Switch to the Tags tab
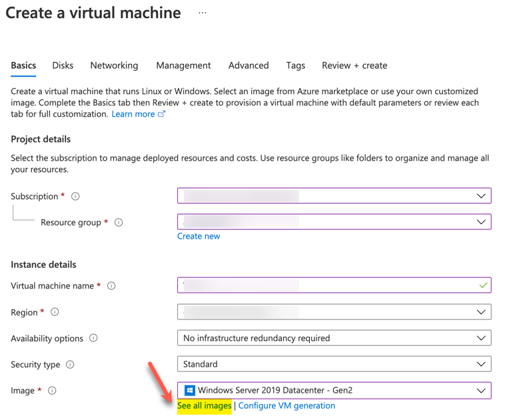 295,65
